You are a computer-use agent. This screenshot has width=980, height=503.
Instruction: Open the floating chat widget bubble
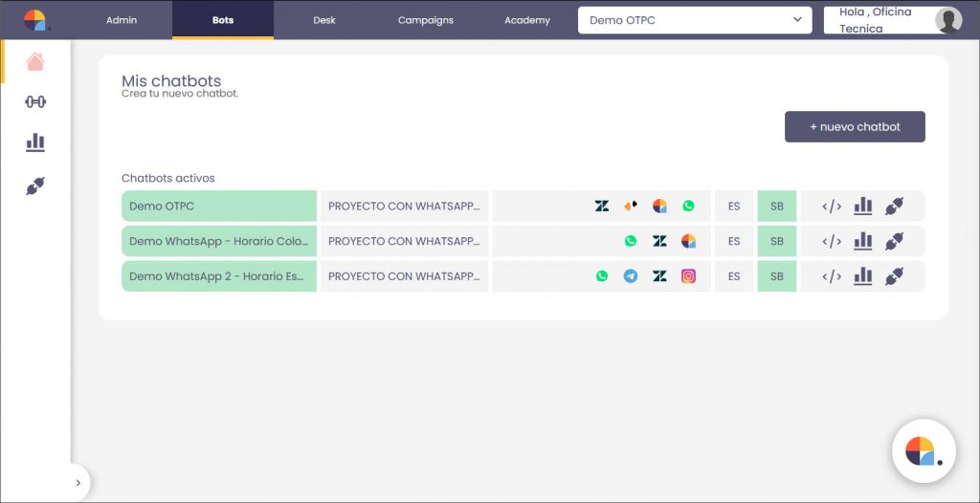point(923,450)
